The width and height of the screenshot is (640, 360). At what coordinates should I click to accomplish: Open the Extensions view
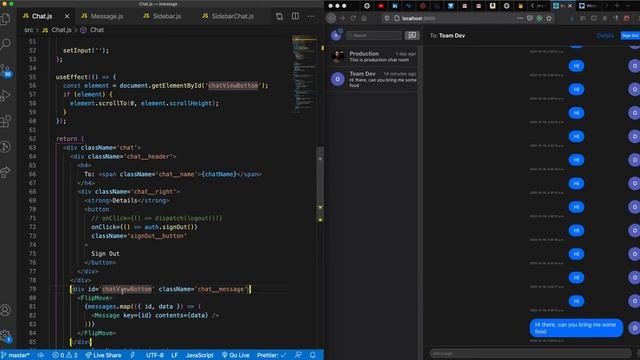(x=6, y=121)
